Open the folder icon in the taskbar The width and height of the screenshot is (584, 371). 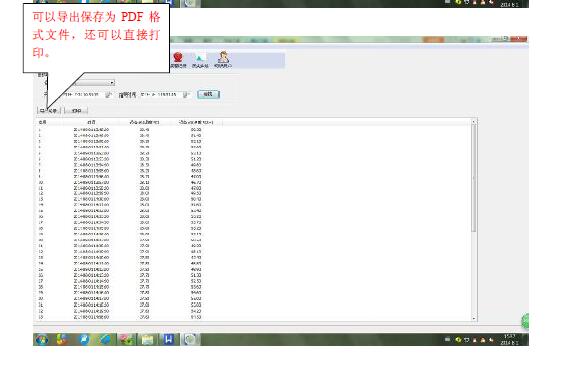(147, 340)
